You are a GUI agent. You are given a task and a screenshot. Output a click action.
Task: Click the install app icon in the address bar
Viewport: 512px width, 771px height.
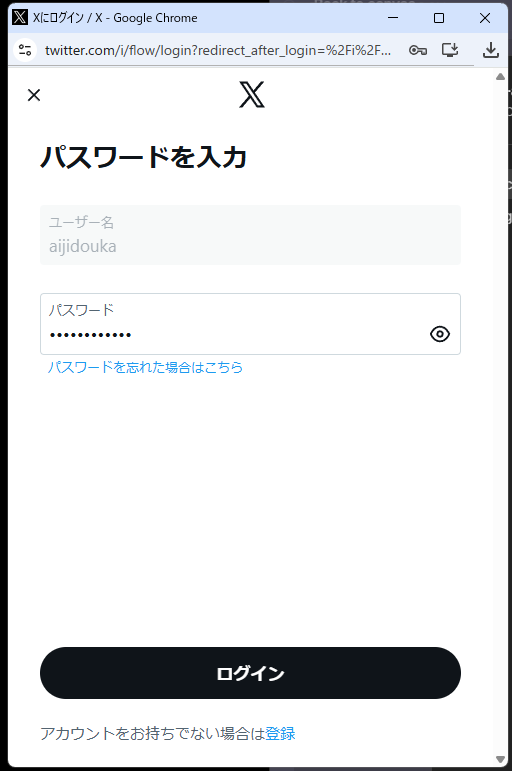pos(450,50)
